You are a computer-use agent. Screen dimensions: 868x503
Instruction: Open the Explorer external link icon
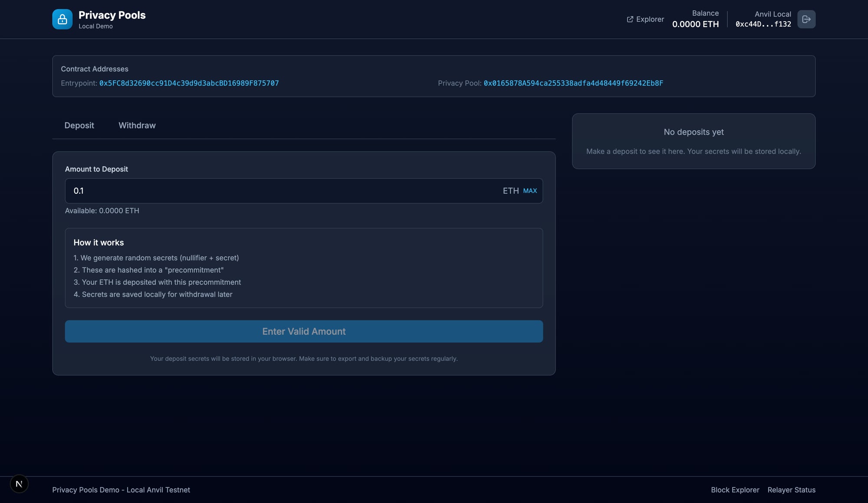click(x=630, y=19)
